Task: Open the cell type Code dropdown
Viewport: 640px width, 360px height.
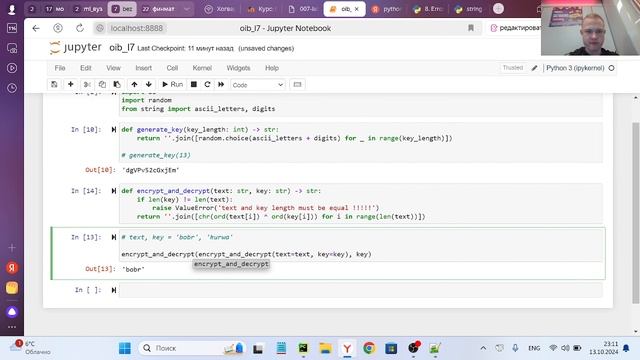Action: pyautogui.click(x=258, y=85)
